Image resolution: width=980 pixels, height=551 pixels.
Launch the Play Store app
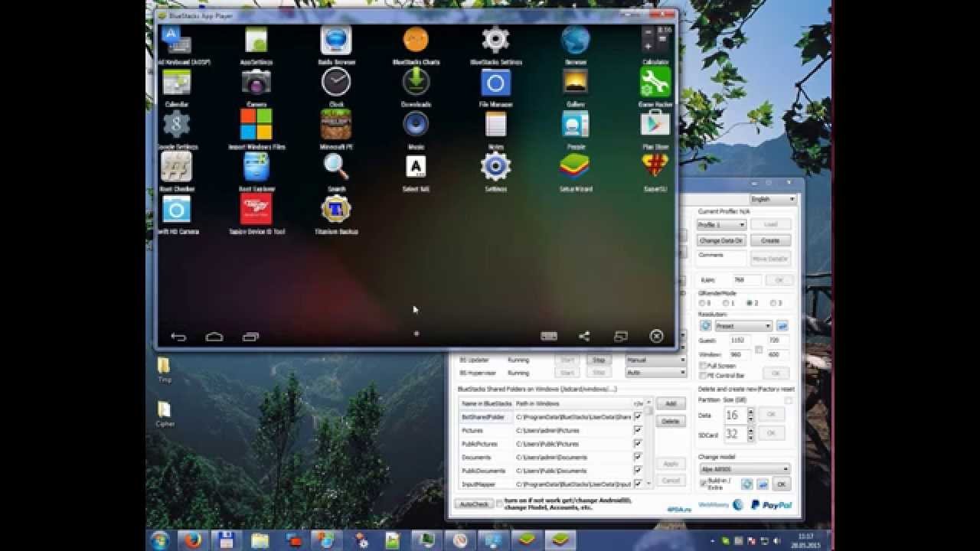[655, 124]
